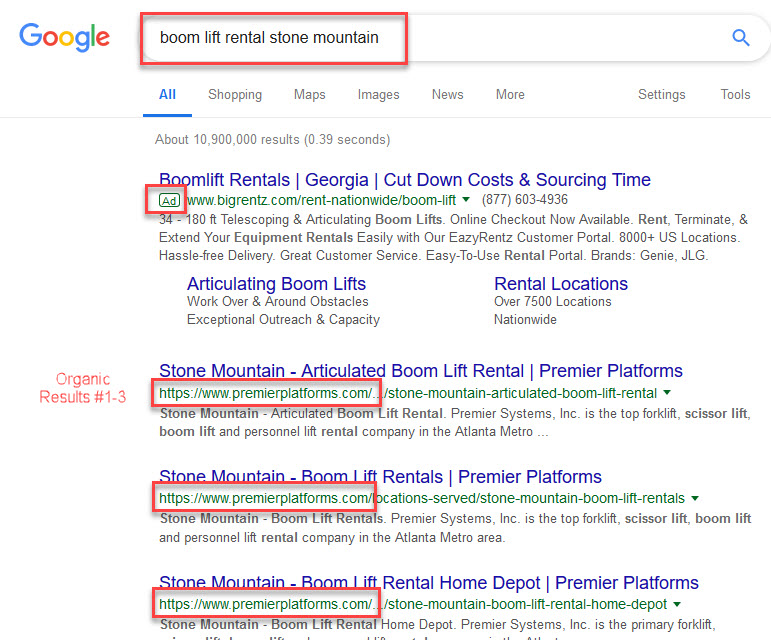
Task: Expand arrow after stone-mountain-articulated-boom-lift-rental URL
Action: (x=667, y=393)
